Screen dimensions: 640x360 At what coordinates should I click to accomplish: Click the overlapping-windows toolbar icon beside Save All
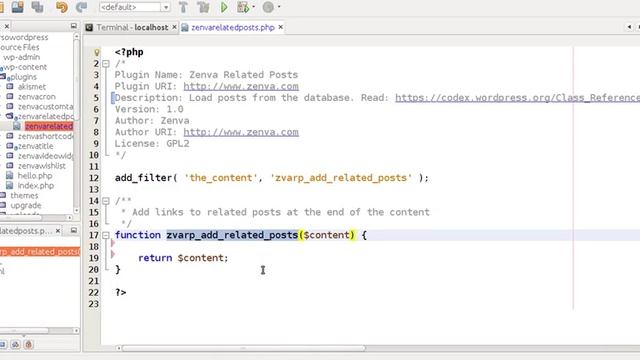pyautogui.click(x=38, y=7)
